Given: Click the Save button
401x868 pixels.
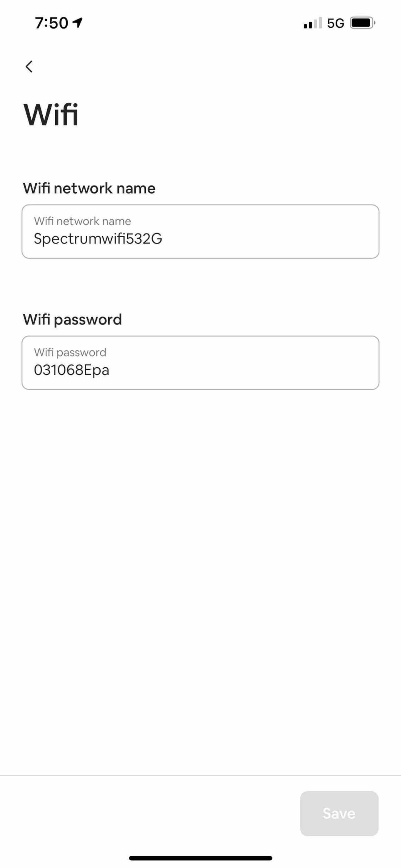Looking at the screenshot, I should (x=339, y=813).
